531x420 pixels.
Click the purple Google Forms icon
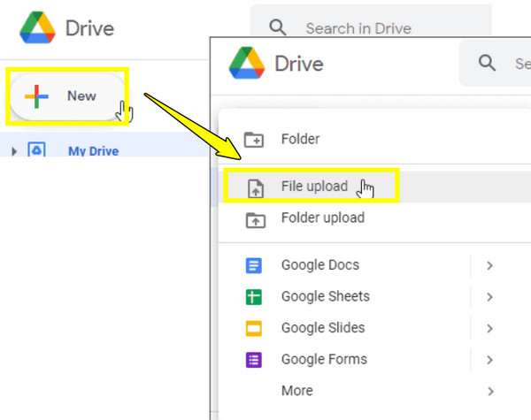[254, 360]
